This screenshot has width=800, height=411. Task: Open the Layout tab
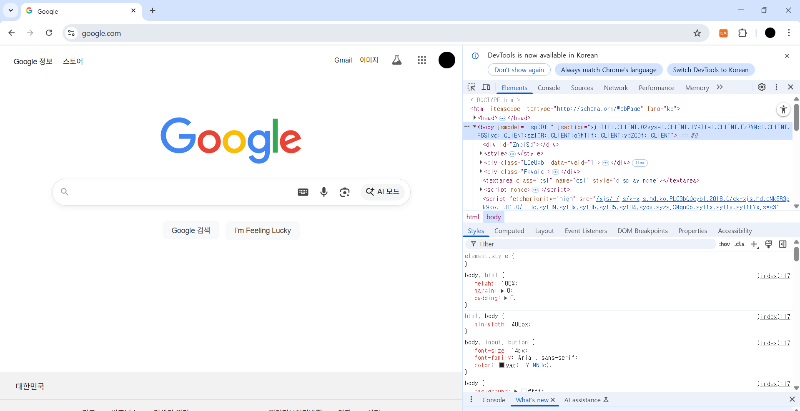pyautogui.click(x=544, y=231)
